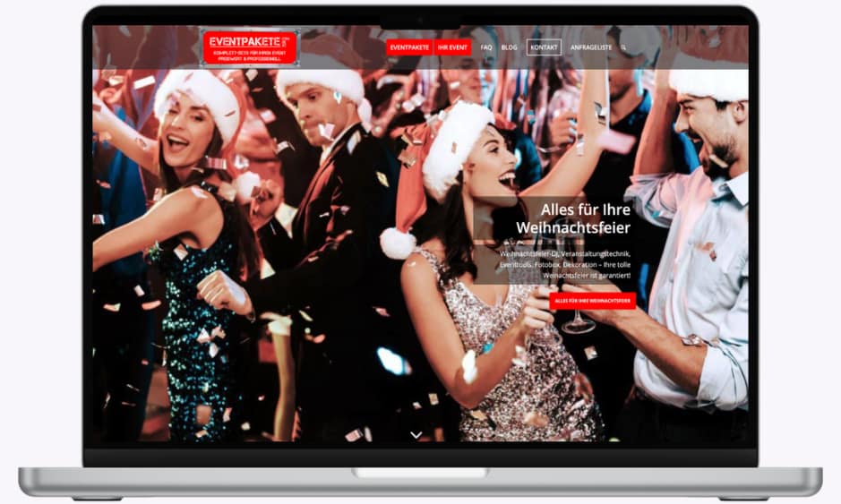Open the BLOG link in the navigation
Image resolution: width=841 pixels, height=504 pixels.
pyautogui.click(x=509, y=47)
